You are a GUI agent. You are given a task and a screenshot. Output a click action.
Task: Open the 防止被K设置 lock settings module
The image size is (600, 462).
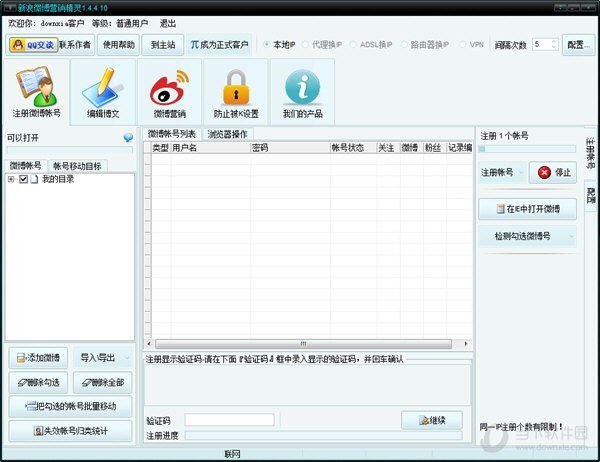click(236, 92)
